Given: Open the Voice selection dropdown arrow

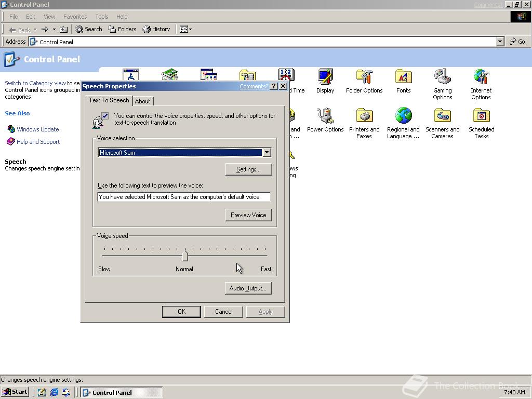Looking at the screenshot, I should [x=267, y=152].
